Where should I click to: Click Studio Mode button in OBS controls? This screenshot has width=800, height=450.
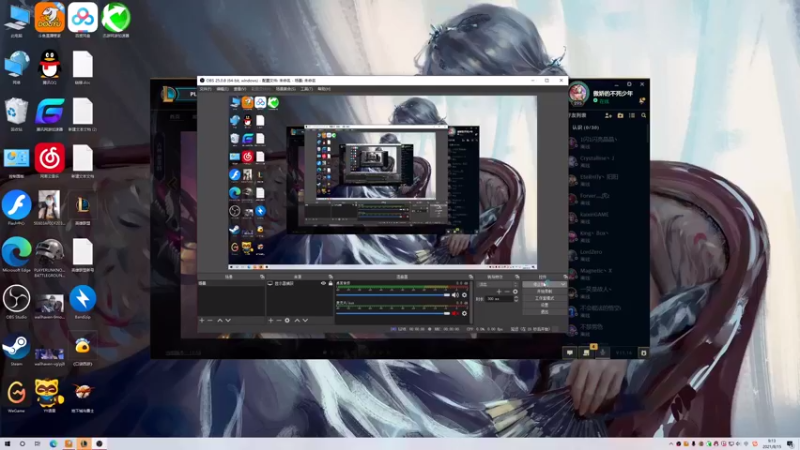tap(544, 298)
